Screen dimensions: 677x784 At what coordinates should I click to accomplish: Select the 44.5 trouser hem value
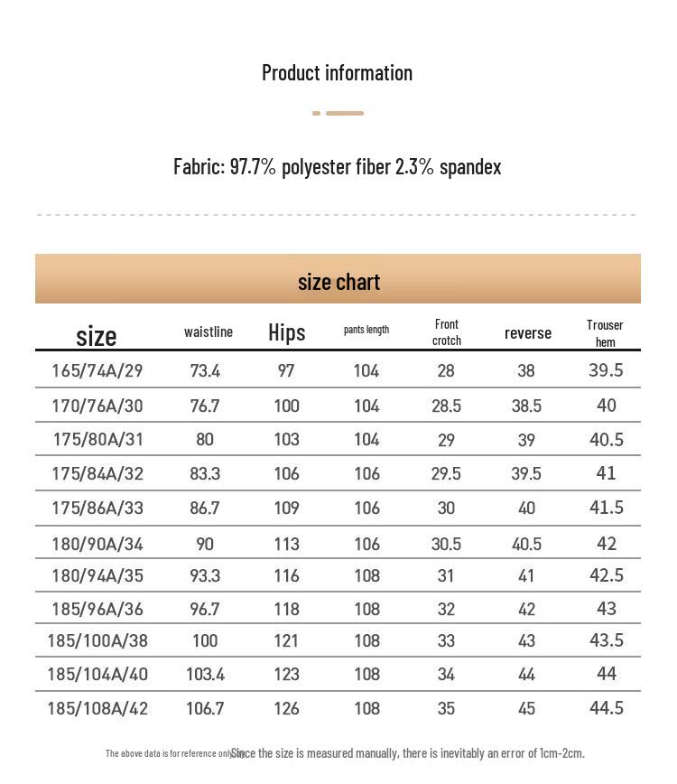(607, 707)
